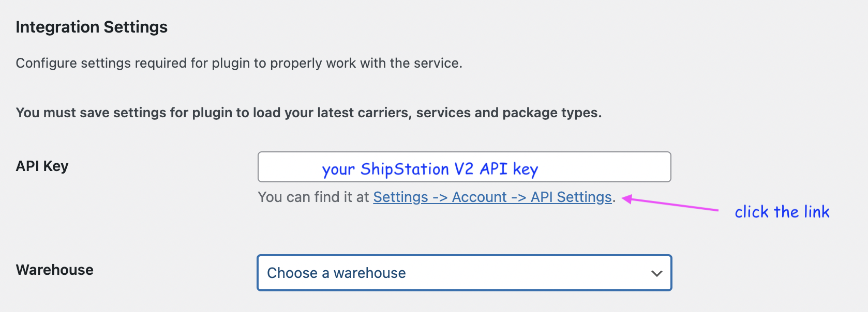Select a warehouse from the Warehouse dropdown
The height and width of the screenshot is (312, 868).
pos(464,273)
